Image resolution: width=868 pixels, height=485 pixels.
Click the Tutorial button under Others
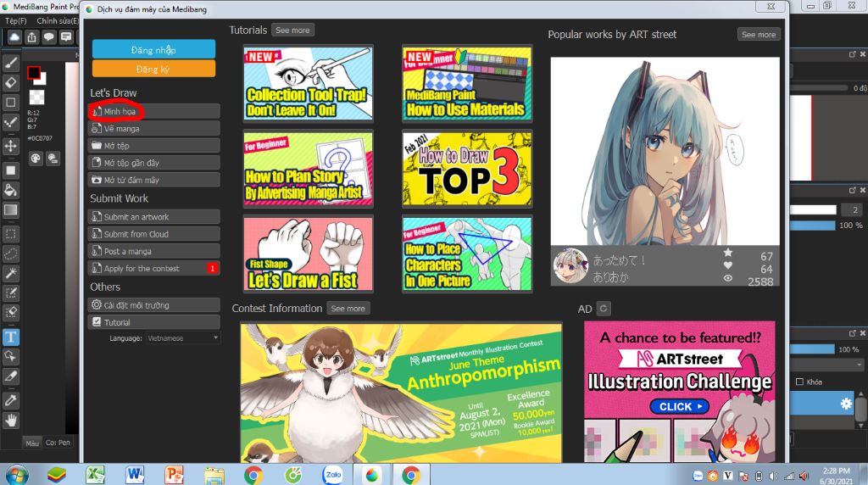(x=154, y=322)
